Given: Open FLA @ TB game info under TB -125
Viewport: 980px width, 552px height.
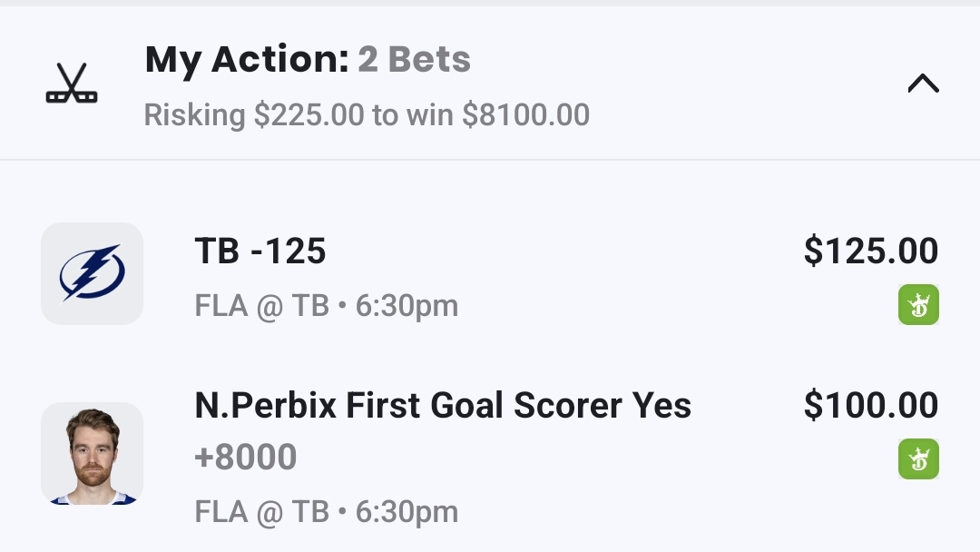Looking at the screenshot, I should click(261, 306).
